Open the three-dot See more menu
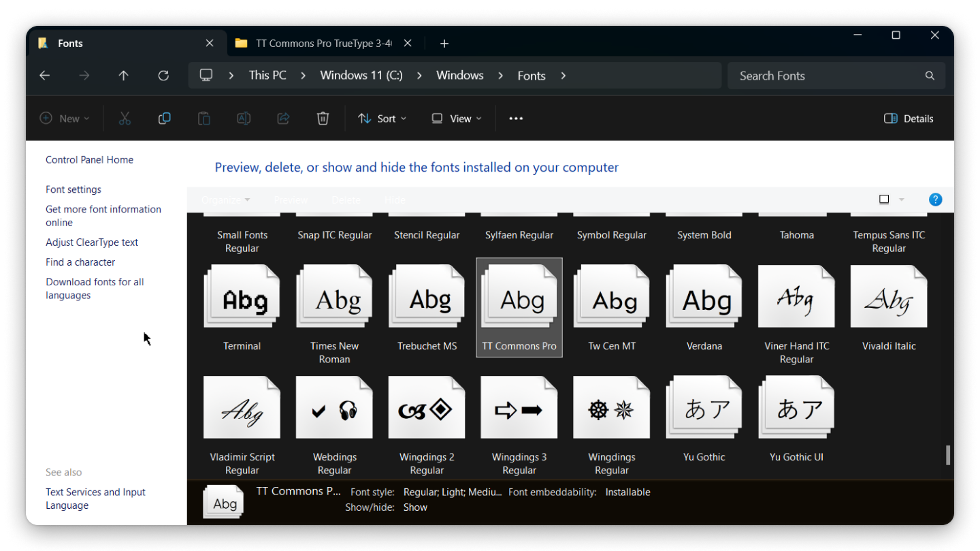 516,119
